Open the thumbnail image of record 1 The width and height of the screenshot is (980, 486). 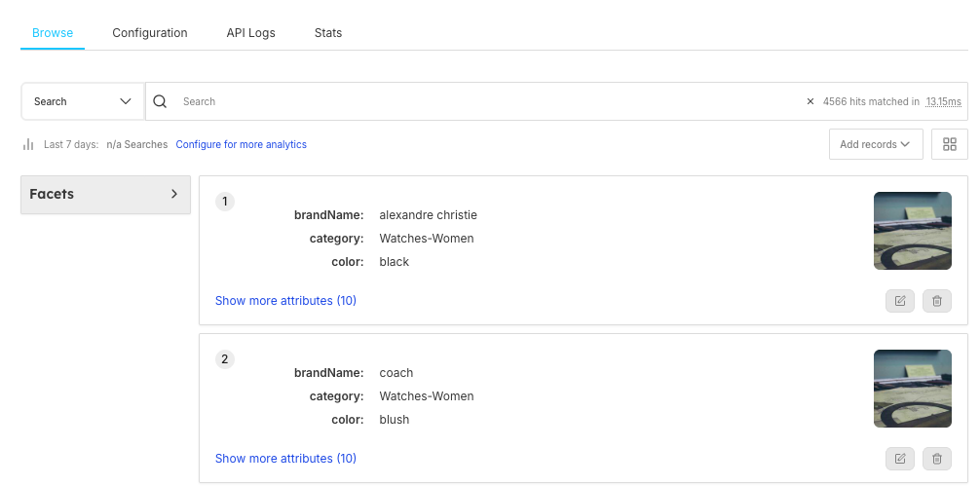912,231
